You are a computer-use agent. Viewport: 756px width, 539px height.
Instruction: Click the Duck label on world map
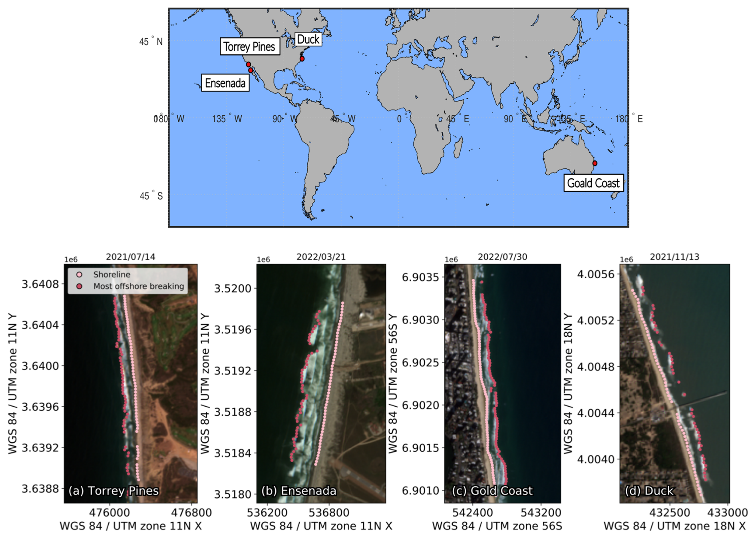click(308, 39)
